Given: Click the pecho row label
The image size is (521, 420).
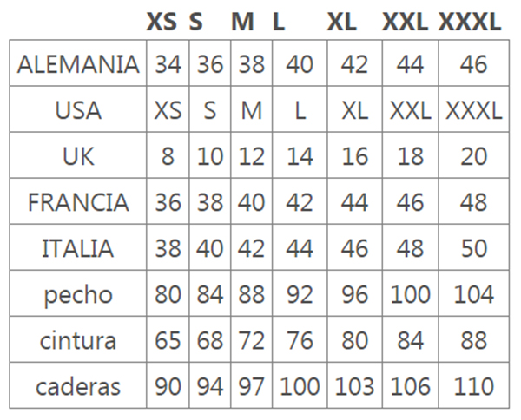Looking at the screenshot, I should [78, 295].
